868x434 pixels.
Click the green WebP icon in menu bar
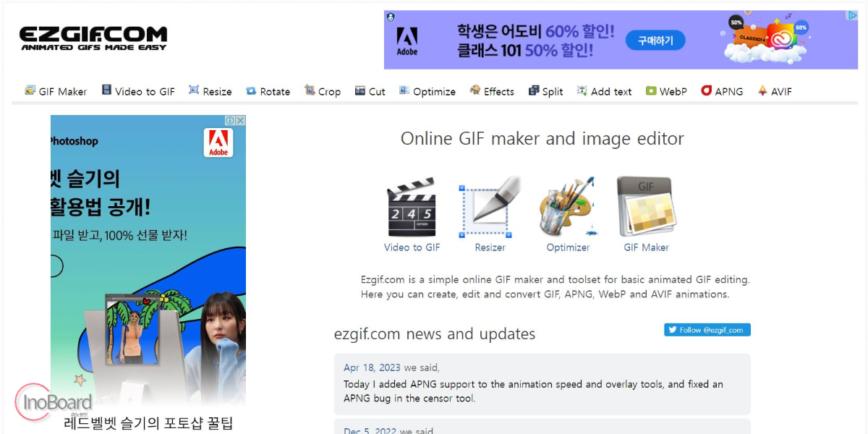click(651, 91)
